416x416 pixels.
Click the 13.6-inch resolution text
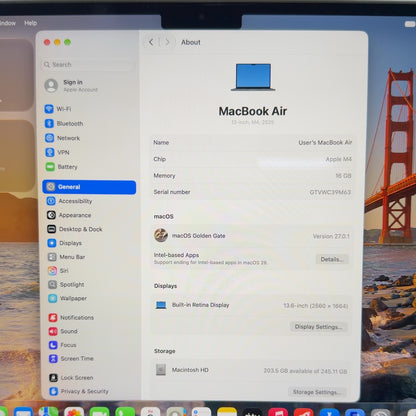tap(316, 306)
